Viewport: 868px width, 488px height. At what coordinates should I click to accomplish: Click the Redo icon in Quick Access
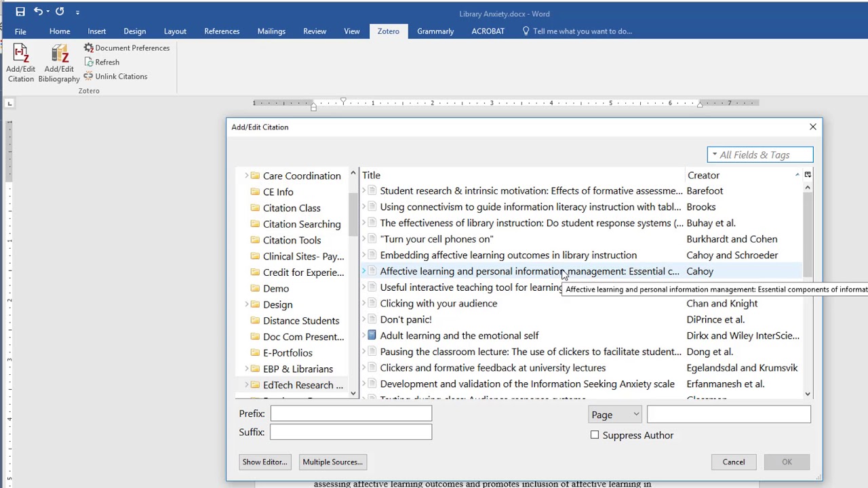click(x=60, y=12)
